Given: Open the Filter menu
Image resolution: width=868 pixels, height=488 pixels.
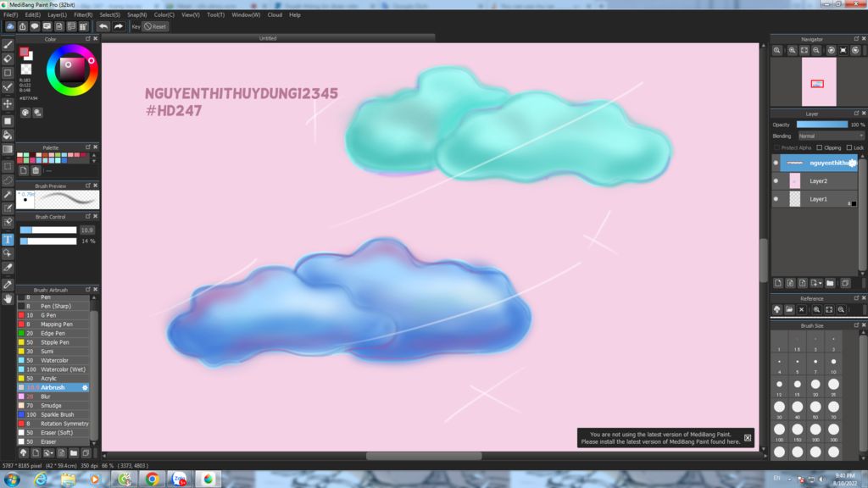Looking at the screenshot, I should 83,15.
